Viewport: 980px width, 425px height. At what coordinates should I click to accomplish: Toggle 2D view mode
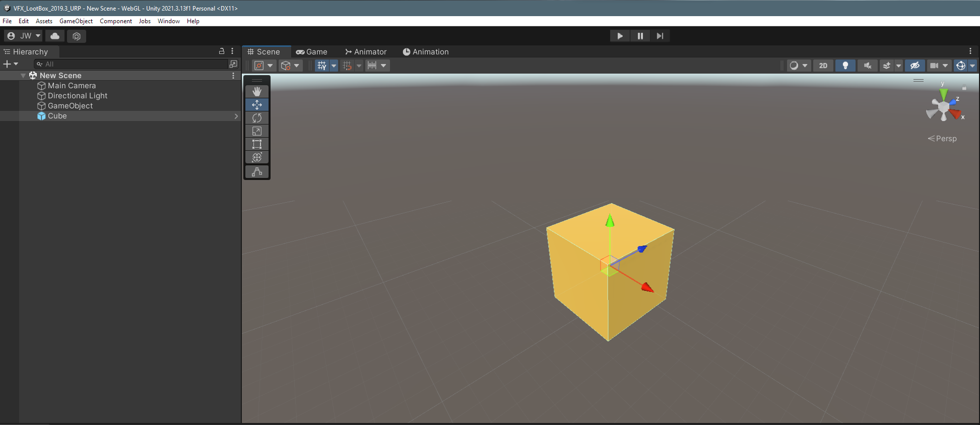pos(823,66)
